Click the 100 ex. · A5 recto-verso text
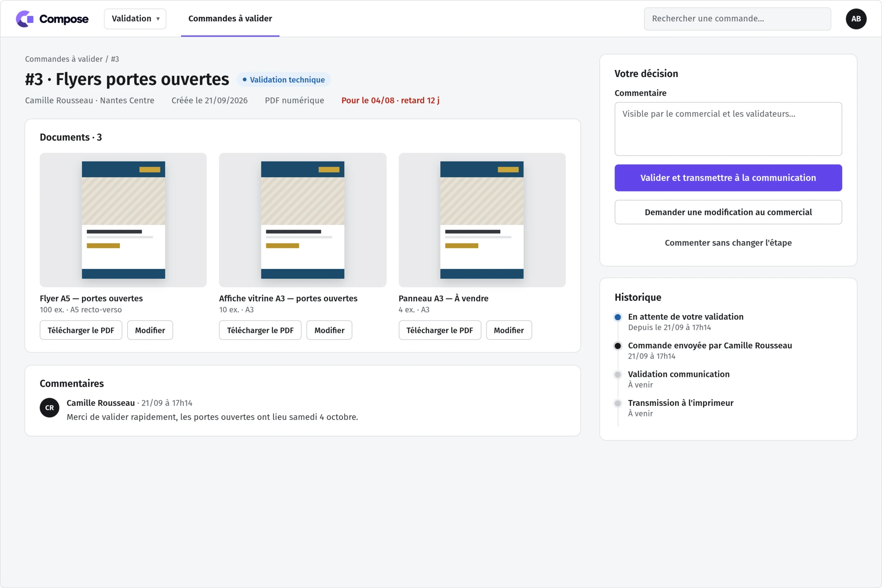Screen dimensions: 882x588 click(x=81, y=310)
